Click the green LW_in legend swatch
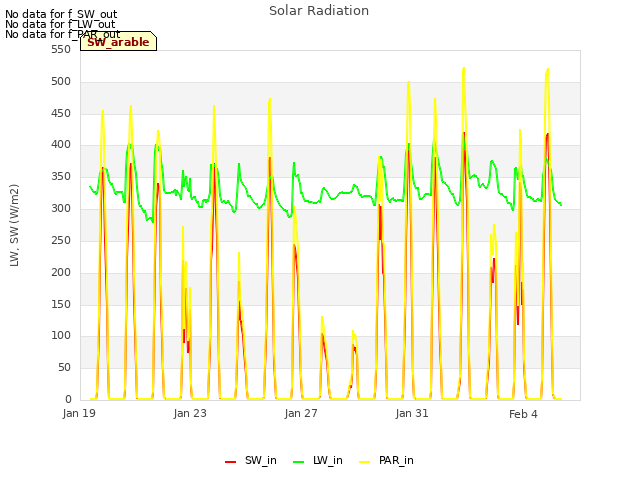 tap(299, 462)
